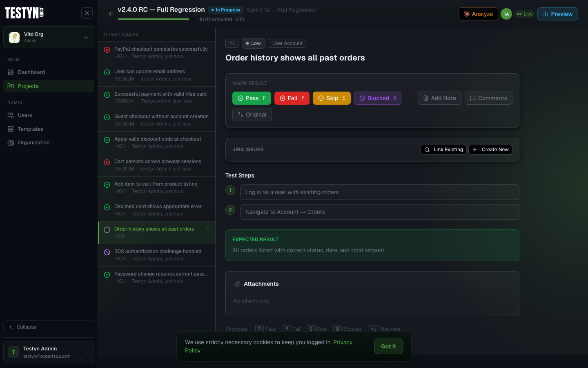Go to Templates in the admin menu

click(49, 129)
